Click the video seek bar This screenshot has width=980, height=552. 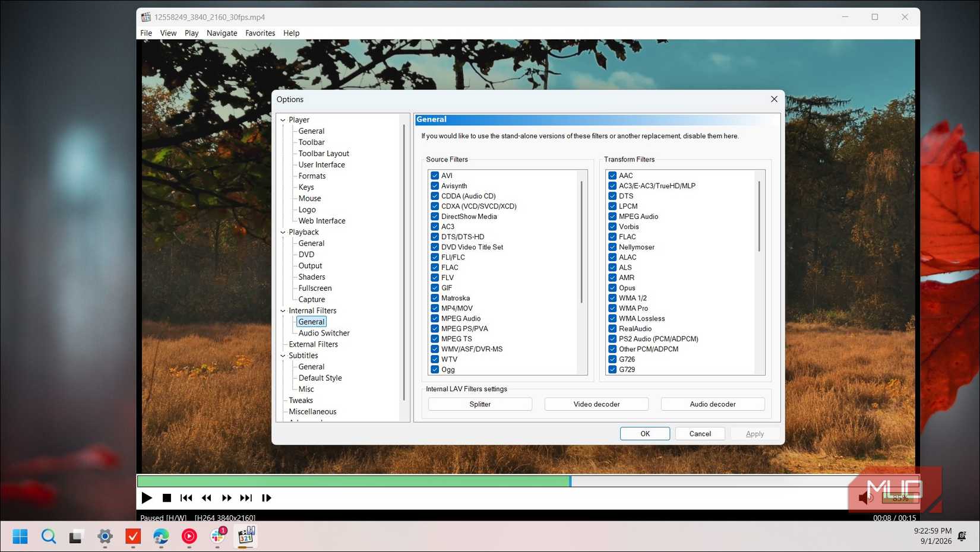pyautogui.click(x=528, y=481)
